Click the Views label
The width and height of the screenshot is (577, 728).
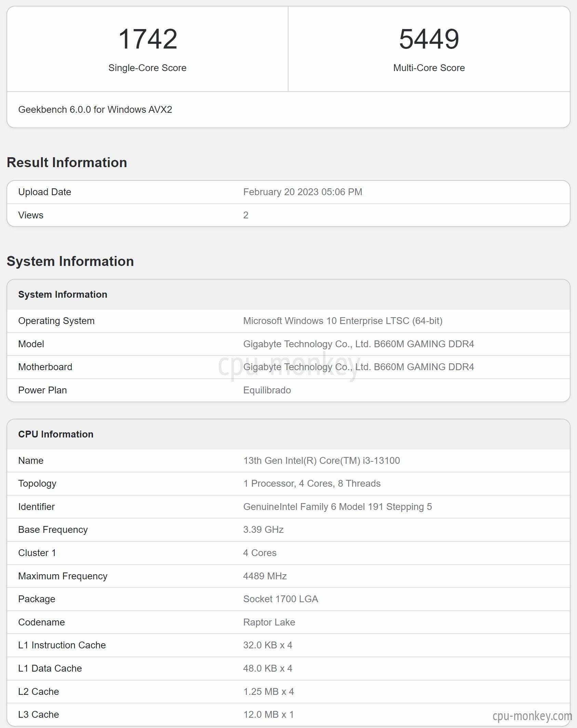[x=31, y=215]
